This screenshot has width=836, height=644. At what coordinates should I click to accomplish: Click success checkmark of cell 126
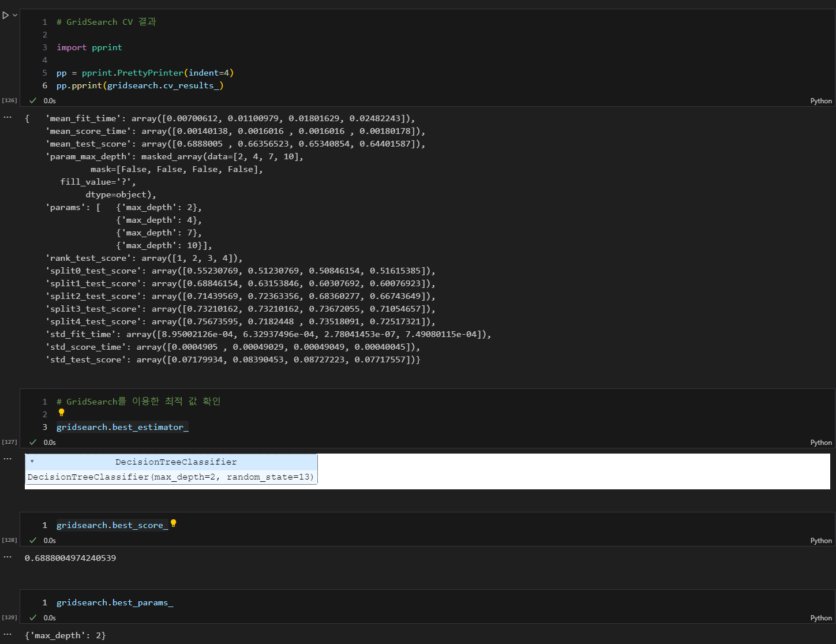33,100
